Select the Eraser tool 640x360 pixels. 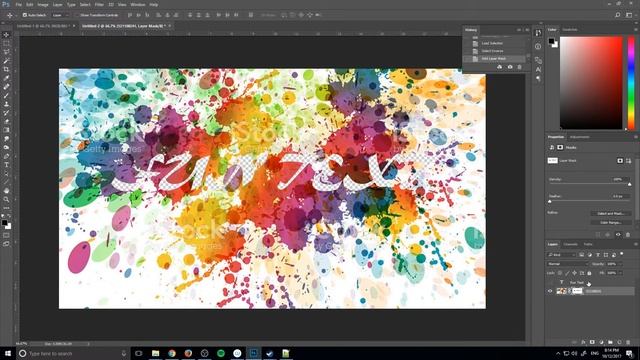pos(6,122)
